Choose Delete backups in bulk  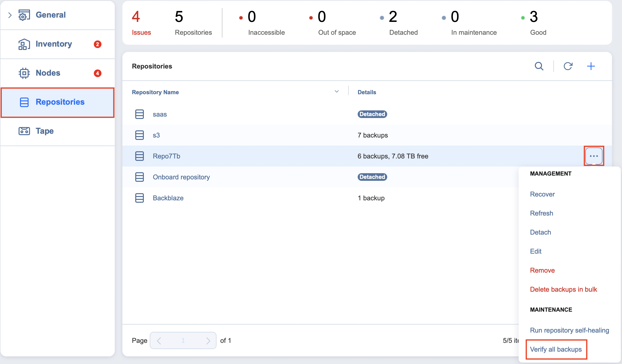(x=563, y=289)
